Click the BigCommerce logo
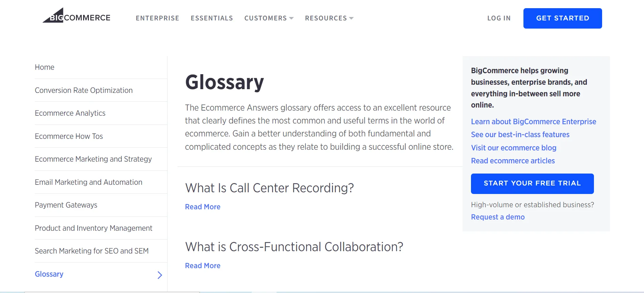The height and width of the screenshot is (293, 644). click(76, 16)
